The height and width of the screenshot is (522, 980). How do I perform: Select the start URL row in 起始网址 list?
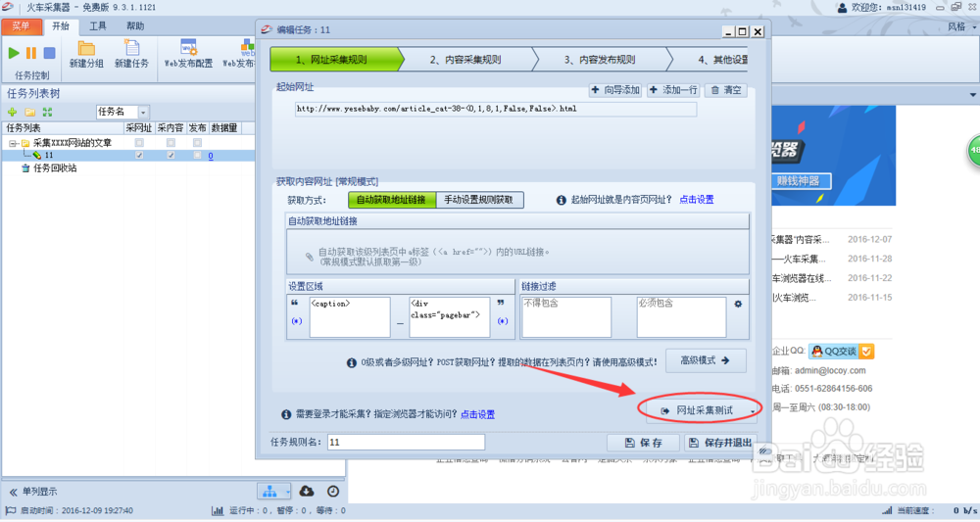pyautogui.click(x=496, y=110)
